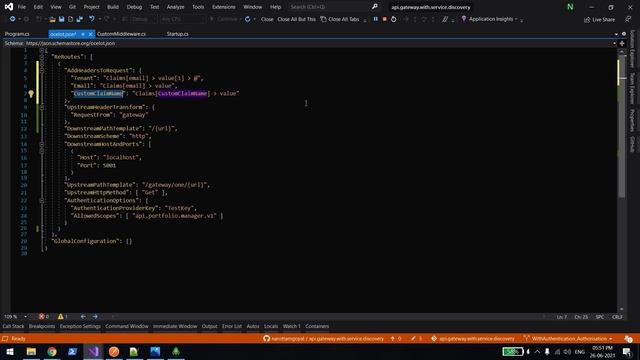Click the Close toolbar button
Viewport: 640px width, 360px height.
point(267,19)
